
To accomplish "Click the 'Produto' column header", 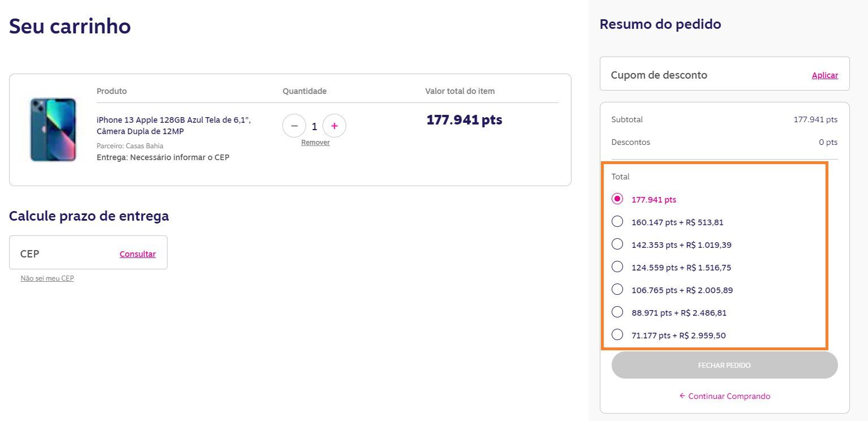I will click(x=112, y=91).
